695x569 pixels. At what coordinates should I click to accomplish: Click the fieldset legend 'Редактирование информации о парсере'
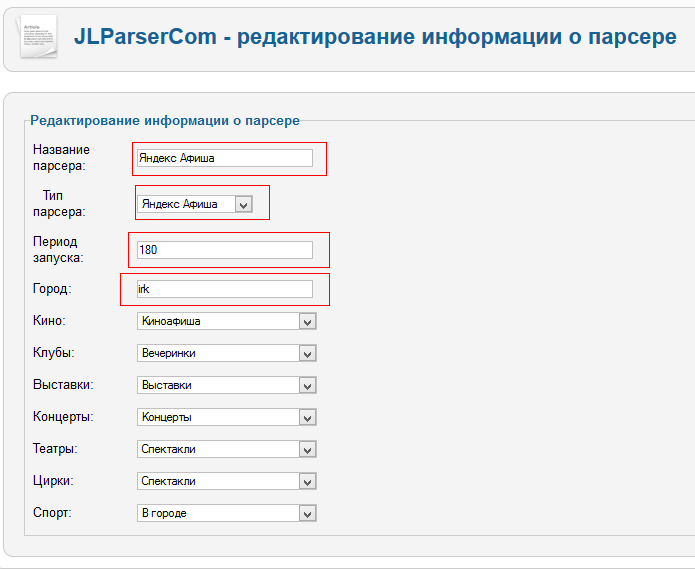point(165,121)
